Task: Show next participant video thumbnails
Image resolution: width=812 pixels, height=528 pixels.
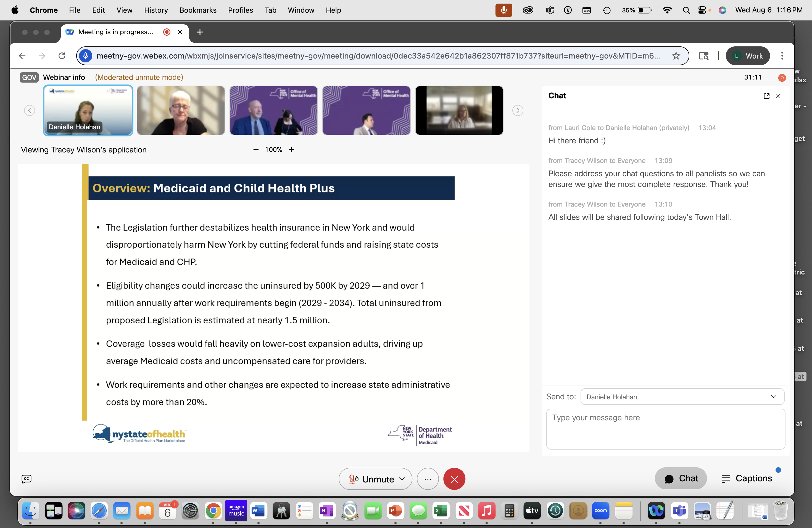Action: [x=518, y=110]
